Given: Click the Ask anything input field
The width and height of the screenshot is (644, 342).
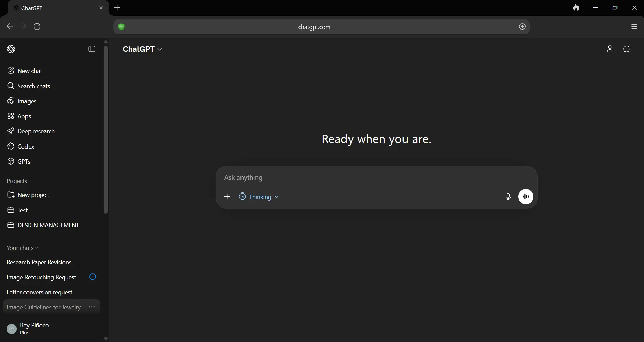Looking at the screenshot, I should tap(376, 177).
